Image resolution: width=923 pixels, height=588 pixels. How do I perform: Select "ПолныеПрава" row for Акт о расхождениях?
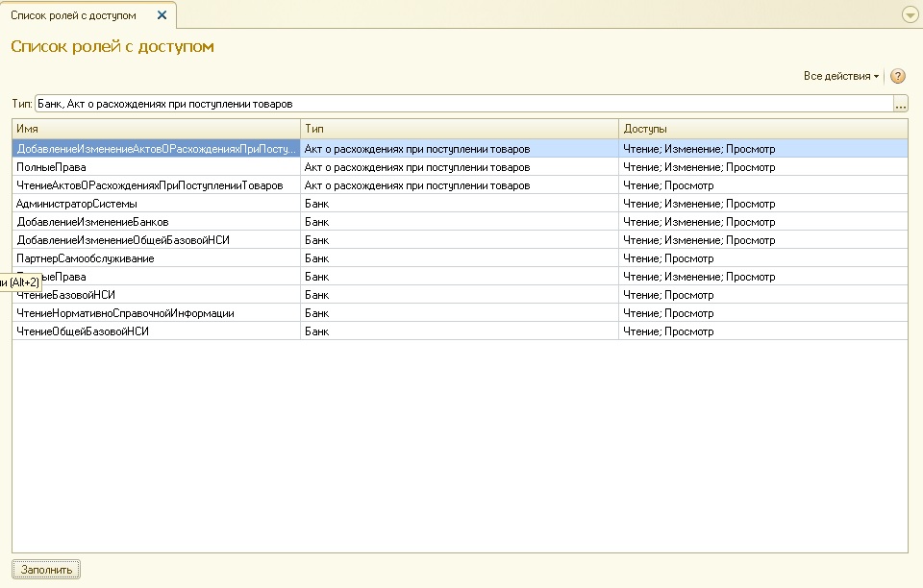(460, 167)
